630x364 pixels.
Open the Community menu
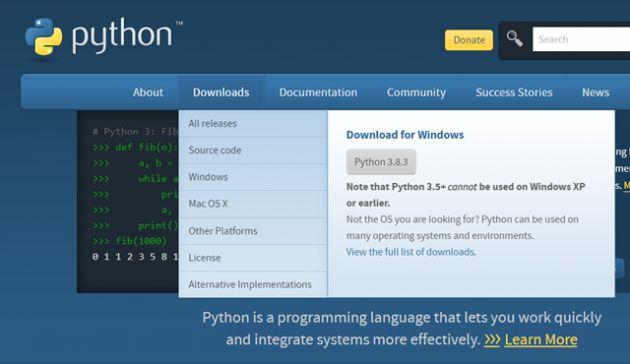pyautogui.click(x=416, y=92)
